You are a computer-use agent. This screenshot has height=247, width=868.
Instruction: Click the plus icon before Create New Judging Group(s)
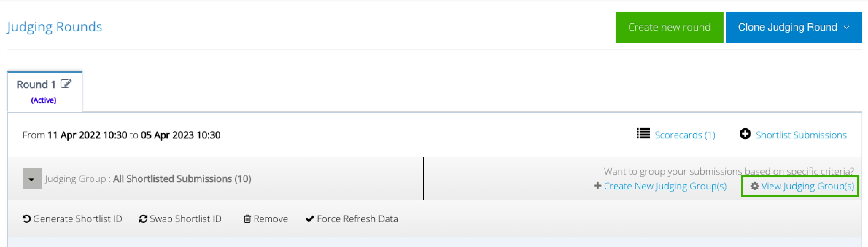click(597, 186)
